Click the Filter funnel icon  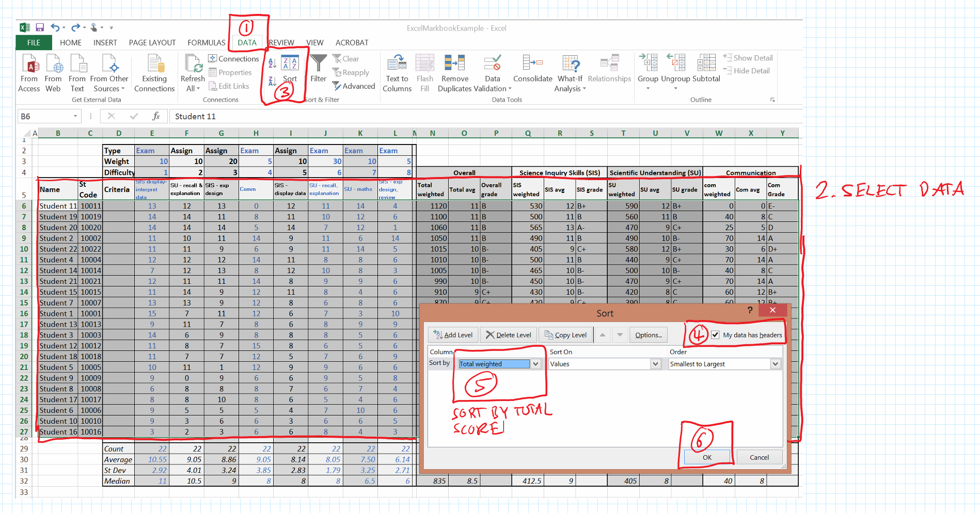point(318,64)
